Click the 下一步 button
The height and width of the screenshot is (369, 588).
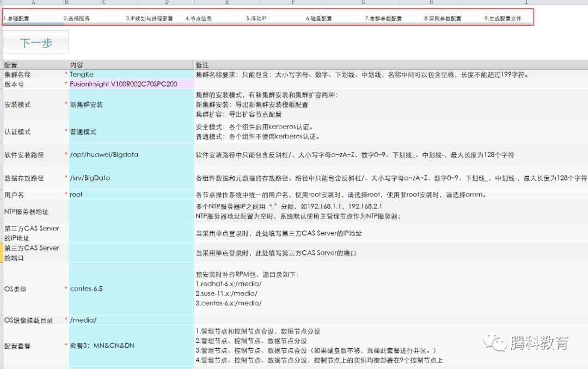pos(36,43)
